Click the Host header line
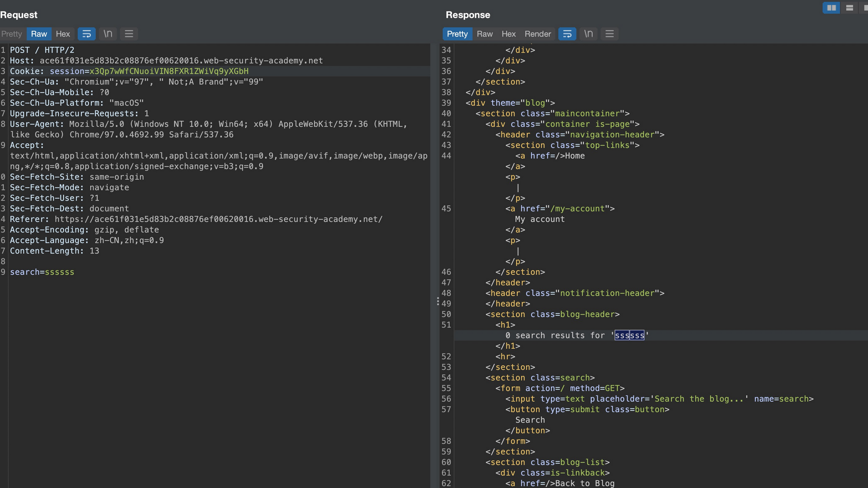Viewport: 868px width, 488px height. 166,61
